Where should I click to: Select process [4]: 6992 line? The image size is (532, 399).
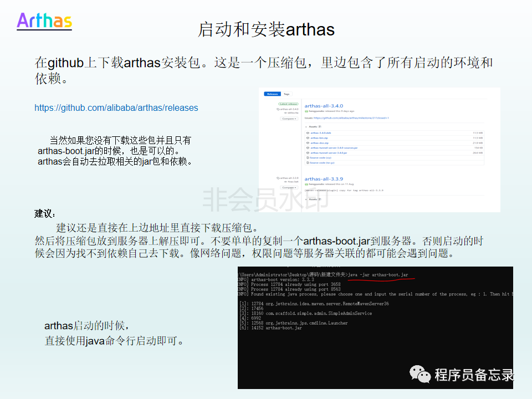pyautogui.click(x=250, y=318)
